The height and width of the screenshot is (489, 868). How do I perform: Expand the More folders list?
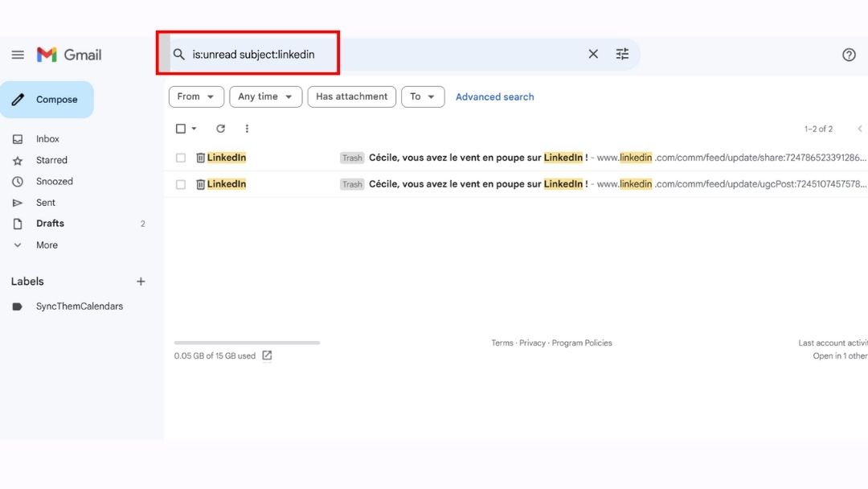[x=47, y=244]
